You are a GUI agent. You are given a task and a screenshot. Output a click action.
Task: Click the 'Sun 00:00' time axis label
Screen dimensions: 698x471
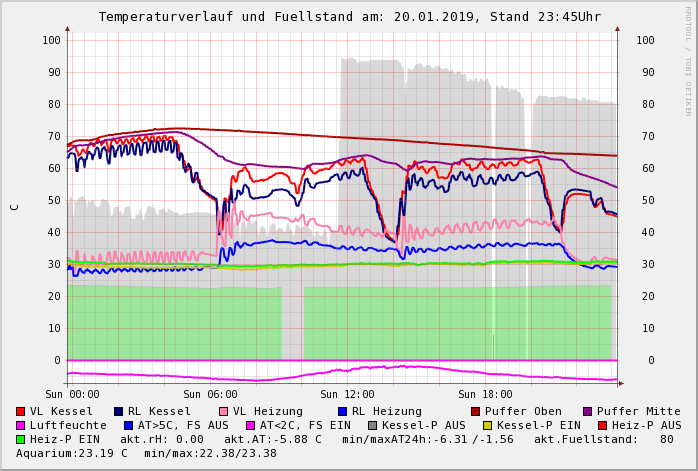(73, 394)
